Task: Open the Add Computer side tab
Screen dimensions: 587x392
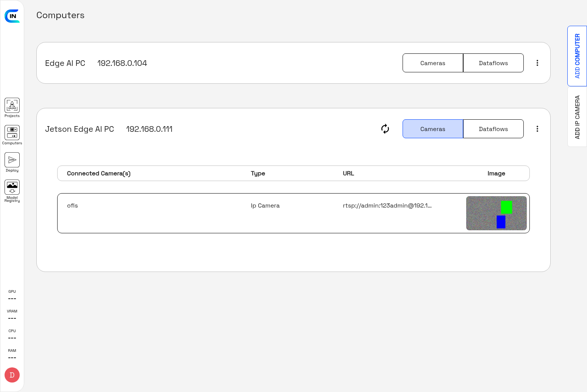Action: [x=577, y=56]
